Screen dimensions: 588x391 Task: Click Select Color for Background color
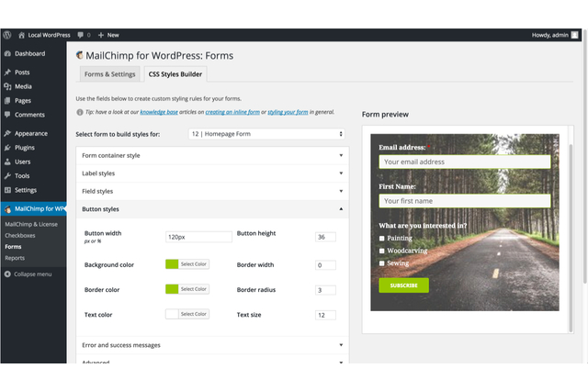pos(194,264)
